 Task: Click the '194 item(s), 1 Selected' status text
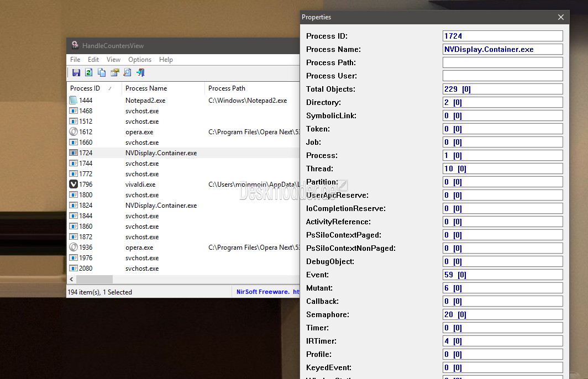[x=99, y=292]
